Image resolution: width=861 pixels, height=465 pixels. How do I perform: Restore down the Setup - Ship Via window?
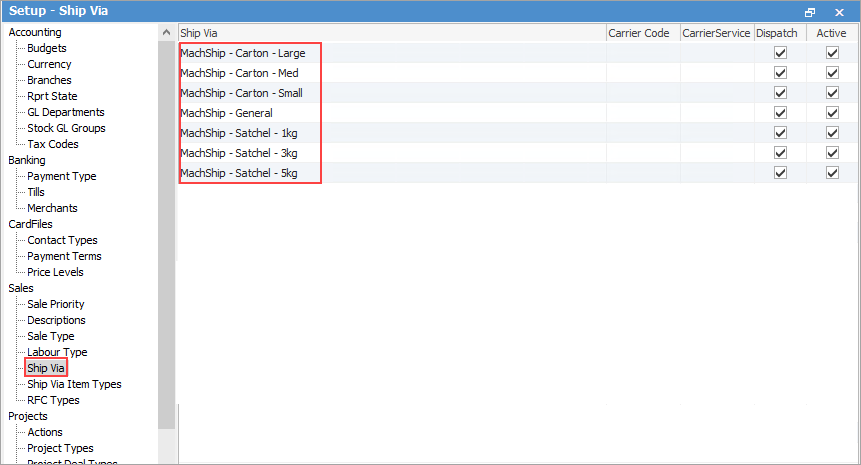pos(810,12)
